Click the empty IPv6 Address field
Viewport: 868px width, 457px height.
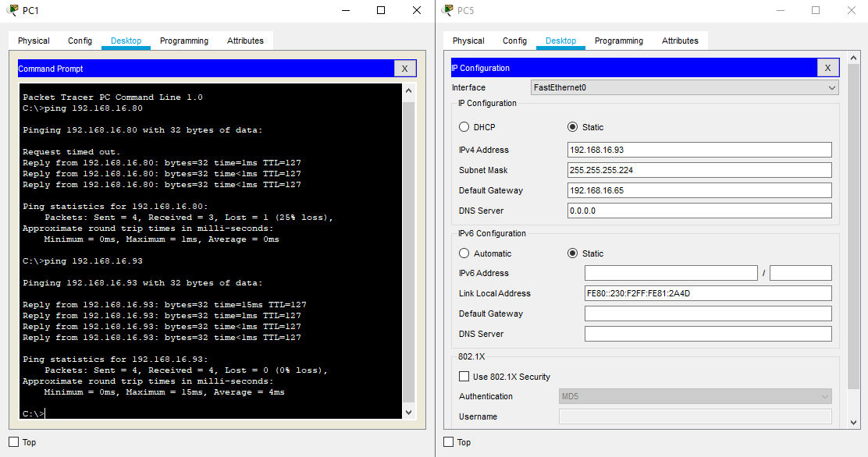tap(671, 273)
